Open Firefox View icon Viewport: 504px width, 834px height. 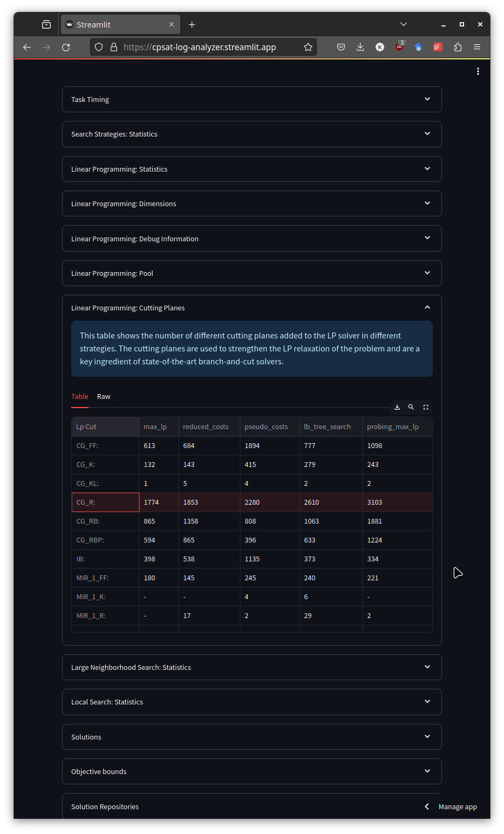pos(46,24)
